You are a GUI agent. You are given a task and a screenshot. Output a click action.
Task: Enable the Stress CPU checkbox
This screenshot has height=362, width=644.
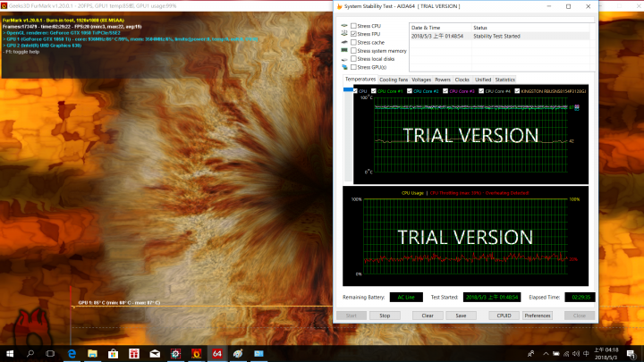point(353,26)
